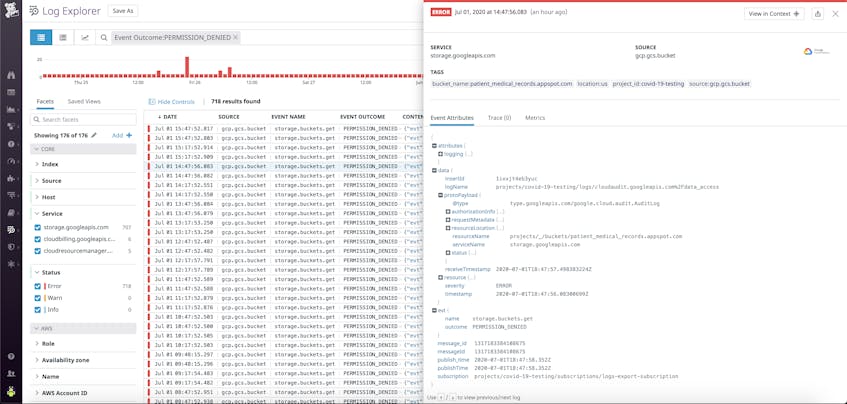Open the help question mark icon at sidebar bottom
Image resolution: width=847 pixels, height=404 pixels.
click(11, 356)
